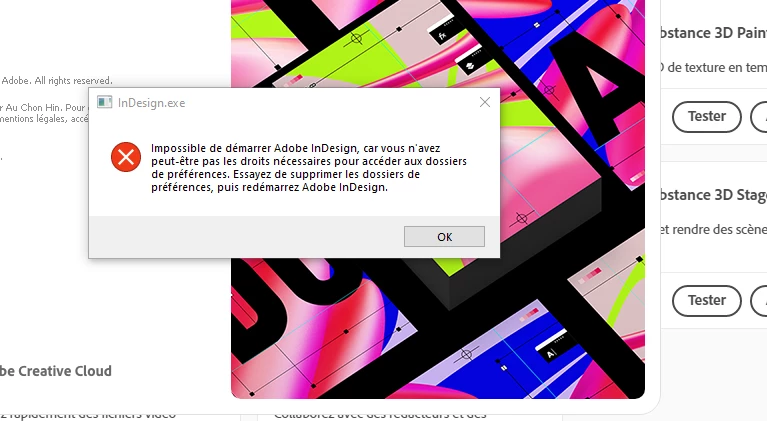
Task: Click the red error icon in the dialog
Action: [126, 157]
